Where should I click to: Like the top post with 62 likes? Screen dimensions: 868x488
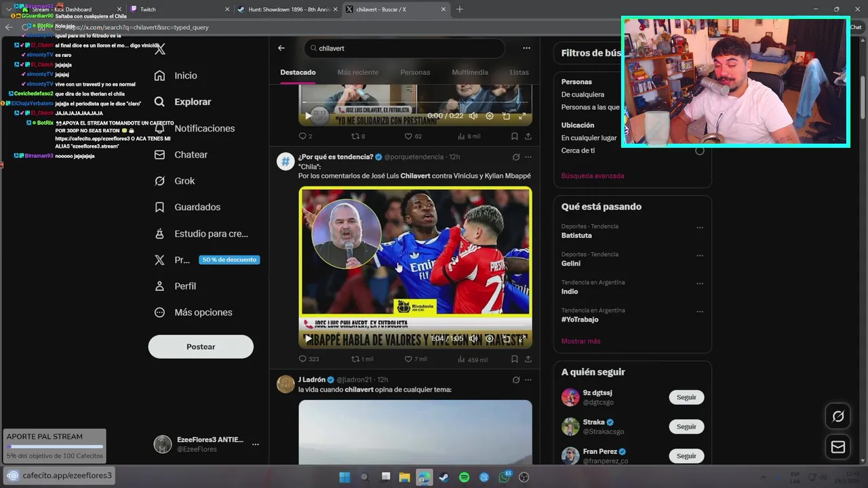tap(413, 136)
